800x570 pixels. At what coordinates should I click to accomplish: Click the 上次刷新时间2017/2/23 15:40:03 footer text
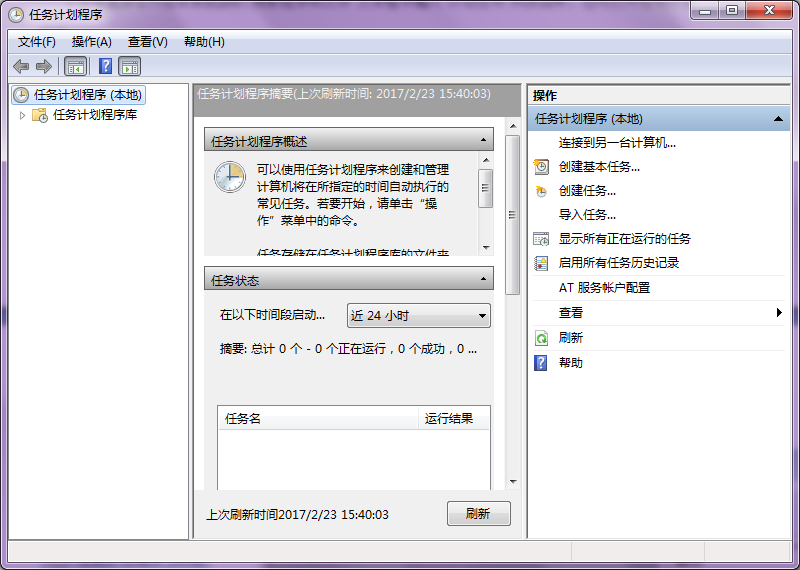[x=297, y=514]
